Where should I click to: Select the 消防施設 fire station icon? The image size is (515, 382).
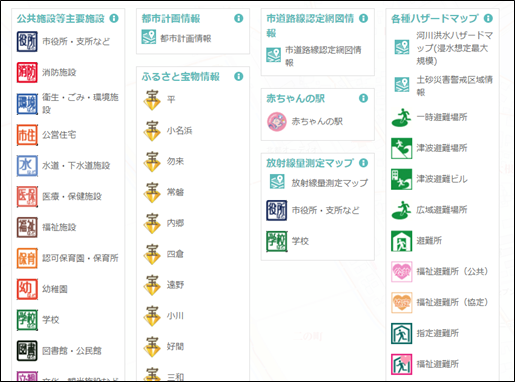(x=27, y=72)
